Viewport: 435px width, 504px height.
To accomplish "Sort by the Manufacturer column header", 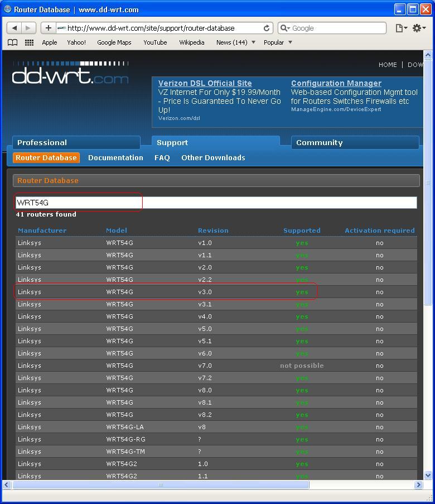I will pyautogui.click(x=42, y=231).
